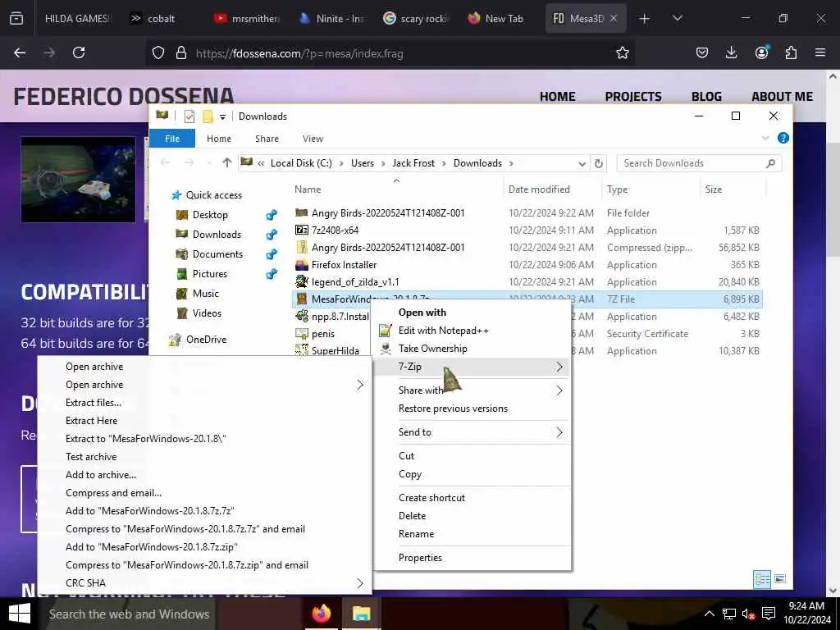Open PROJECTS link on website

coord(633,97)
